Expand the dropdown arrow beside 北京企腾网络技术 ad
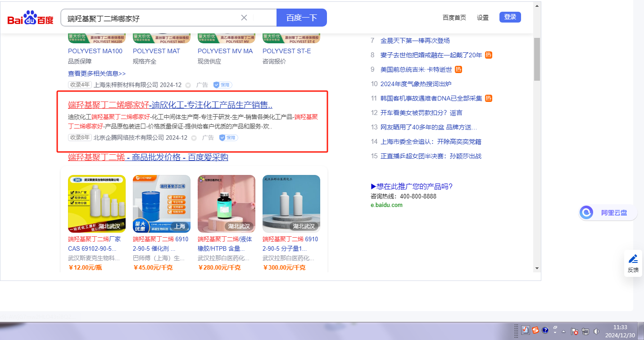 point(194,138)
